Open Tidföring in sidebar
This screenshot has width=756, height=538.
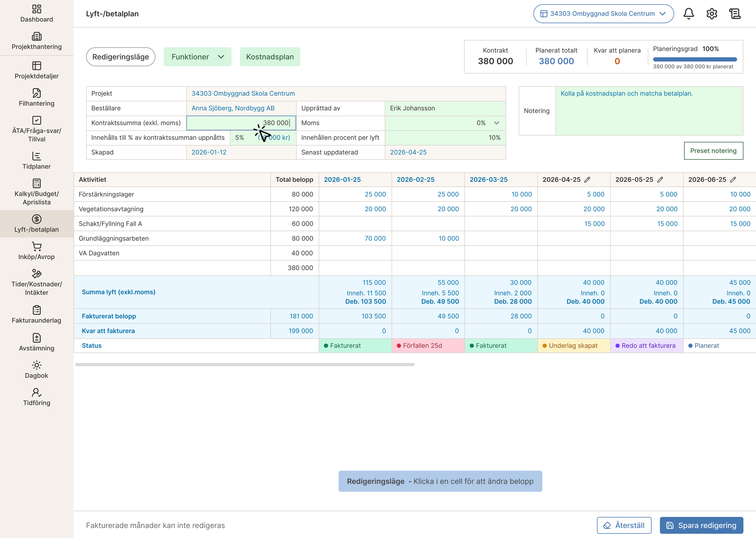point(36,397)
